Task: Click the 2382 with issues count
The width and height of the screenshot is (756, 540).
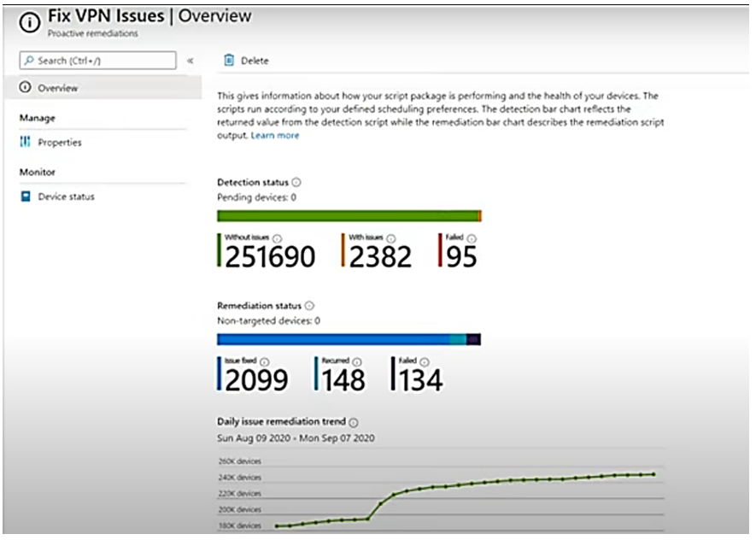Action: point(380,256)
